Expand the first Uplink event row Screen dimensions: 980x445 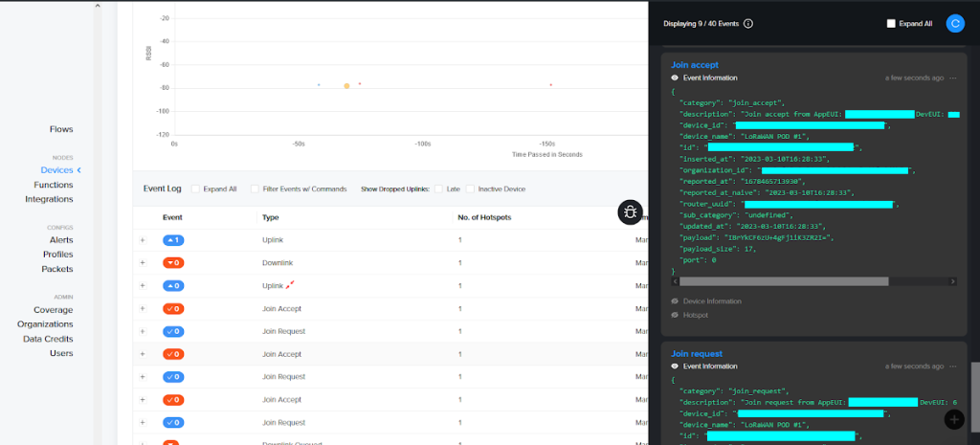coord(143,240)
